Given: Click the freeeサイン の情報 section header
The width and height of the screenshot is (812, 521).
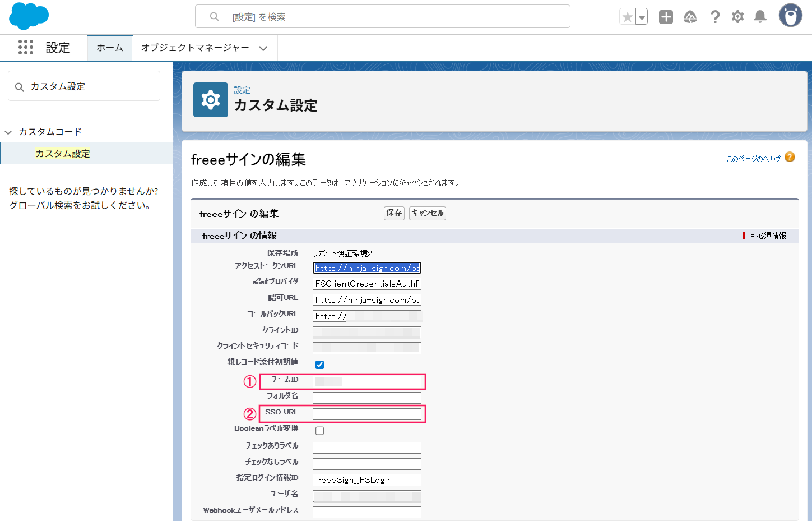Looking at the screenshot, I should pyautogui.click(x=239, y=236).
